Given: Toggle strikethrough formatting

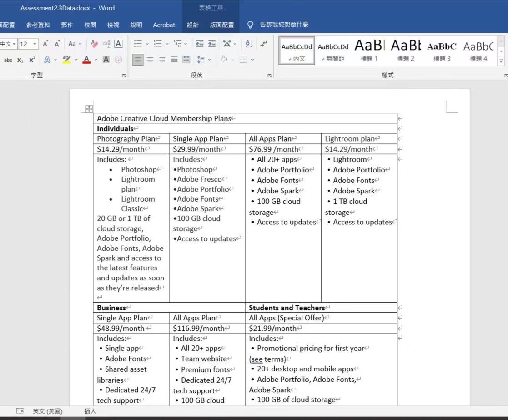Looking at the screenshot, I should coord(8,60).
